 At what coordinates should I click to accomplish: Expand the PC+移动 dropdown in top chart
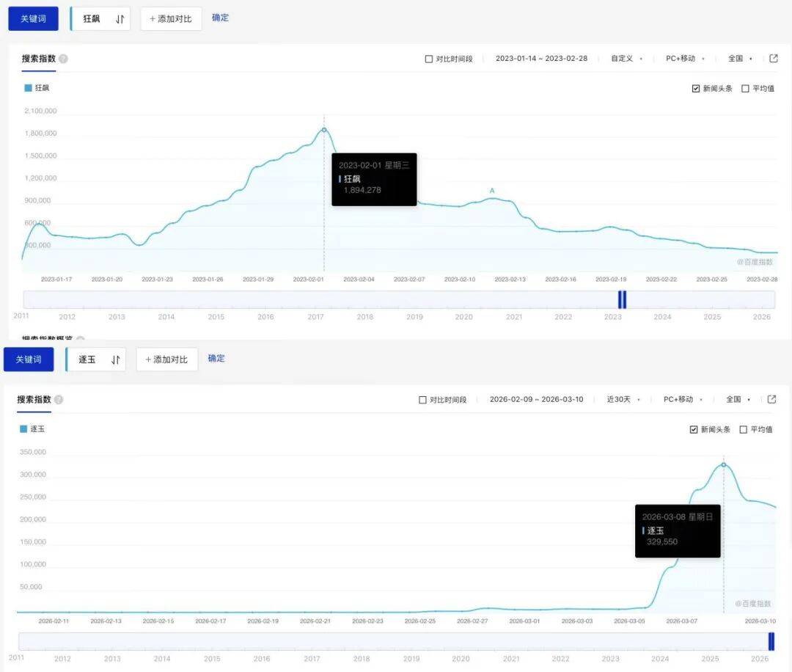[685, 59]
